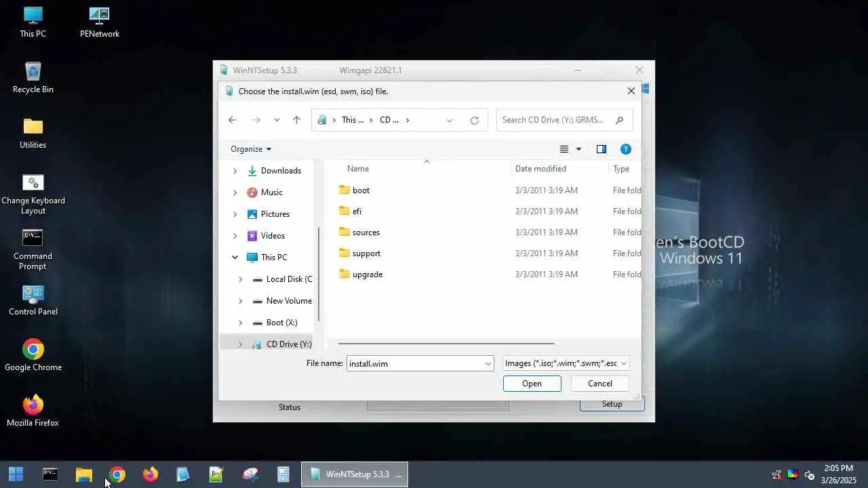The image size is (868, 488).
Task: Open the File name dropdown arrow
Action: (488, 364)
